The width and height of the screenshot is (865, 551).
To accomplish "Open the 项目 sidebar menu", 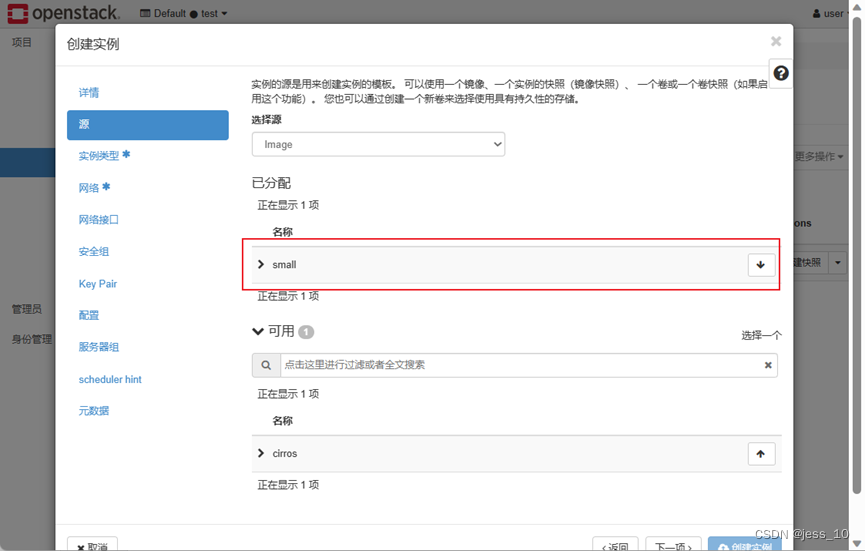I will 22,42.
